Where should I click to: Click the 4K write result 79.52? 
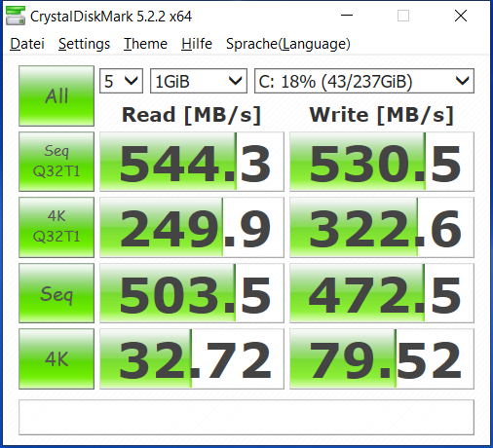(x=382, y=358)
